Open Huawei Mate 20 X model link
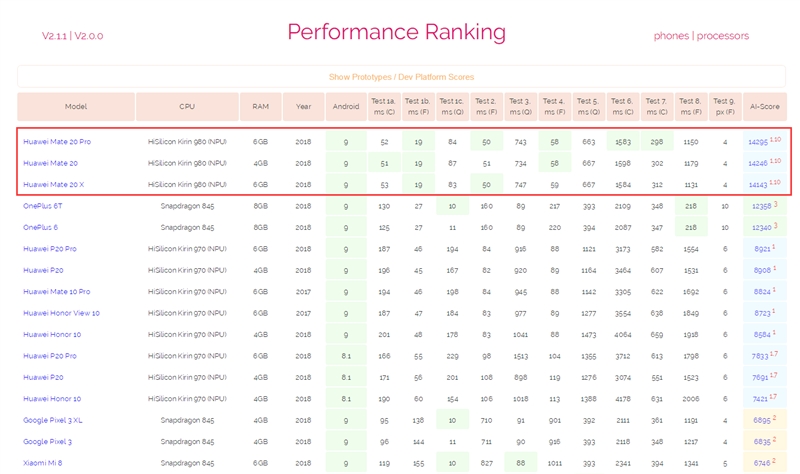Image resolution: width=800 pixels, height=474 pixels. point(52,184)
